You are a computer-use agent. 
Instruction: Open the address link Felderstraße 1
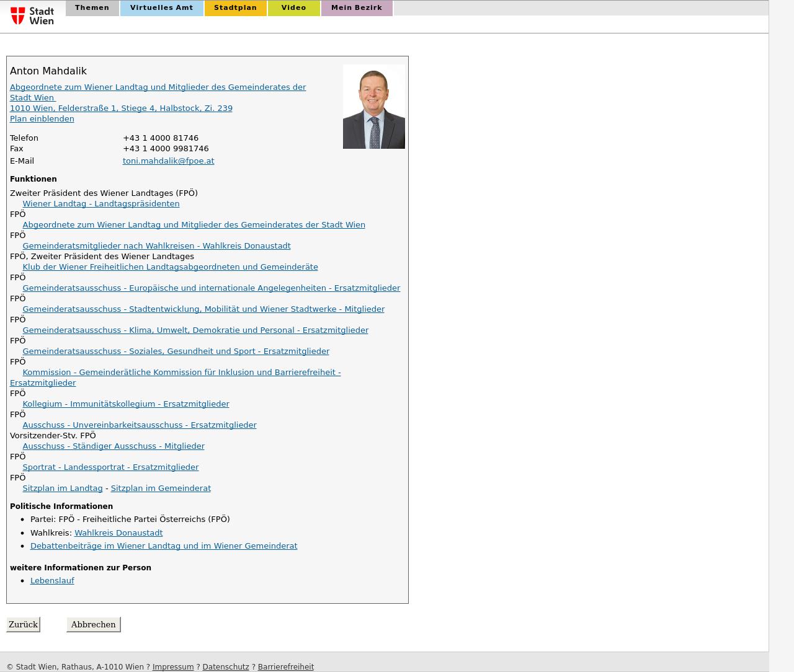(x=121, y=108)
